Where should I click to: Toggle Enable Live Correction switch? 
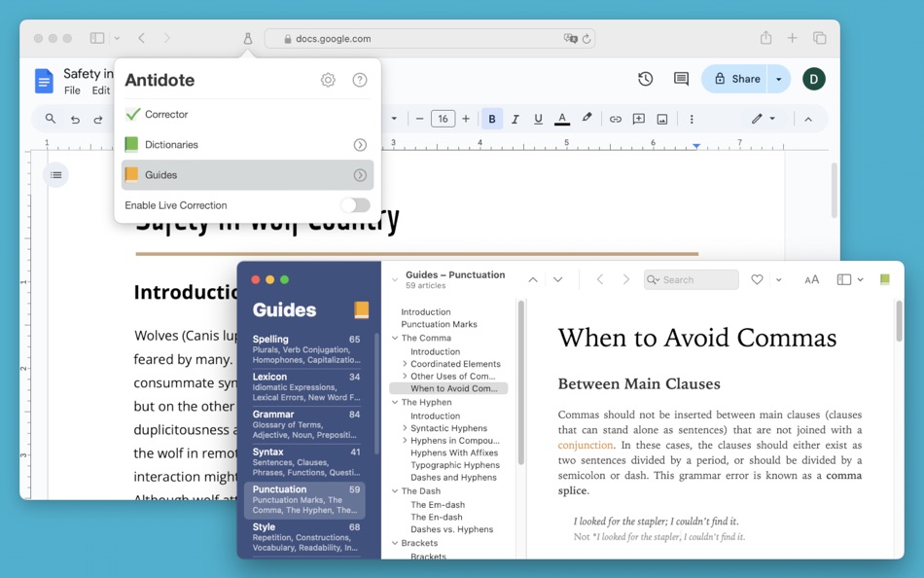coord(355,205)
